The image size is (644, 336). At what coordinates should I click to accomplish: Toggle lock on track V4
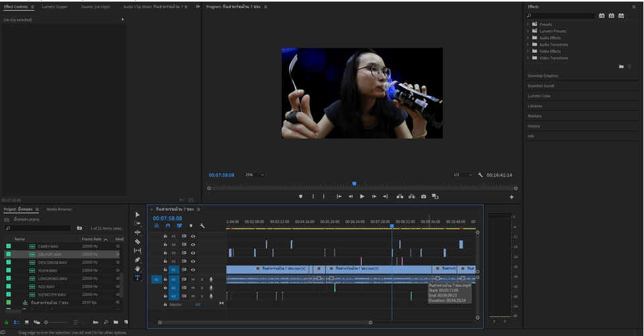(165, 244)
